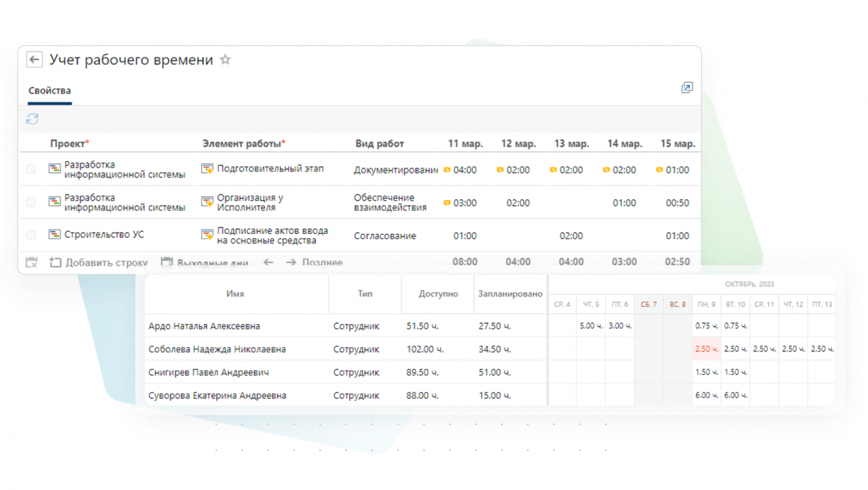Click the Выходные дни button
This screenshot has width=868, height=490.
point(205,262)
